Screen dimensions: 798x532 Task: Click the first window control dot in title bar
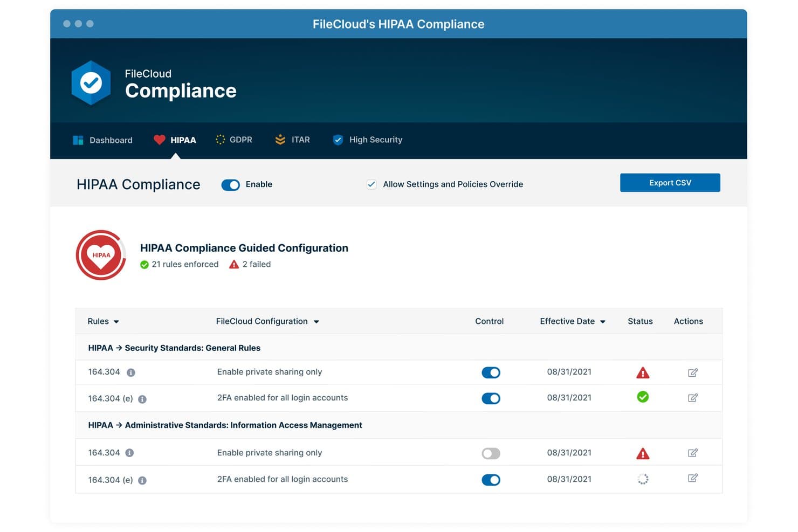tap(67, 24)
